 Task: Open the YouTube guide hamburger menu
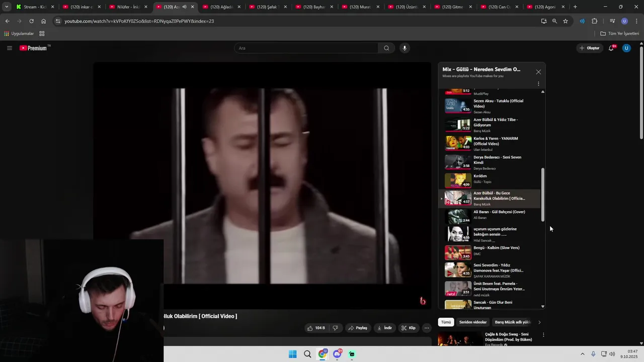pyautogui.click(x=9, y=48)
